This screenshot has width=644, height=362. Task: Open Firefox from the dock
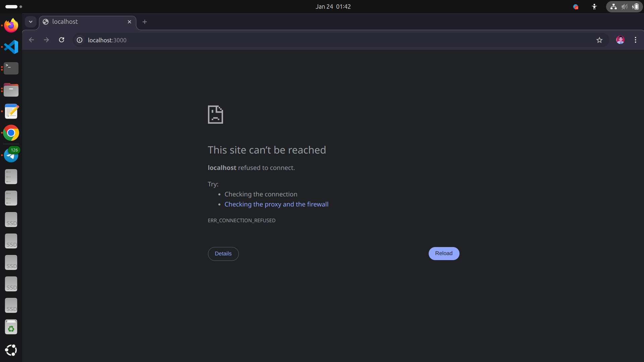pos(11,25)
